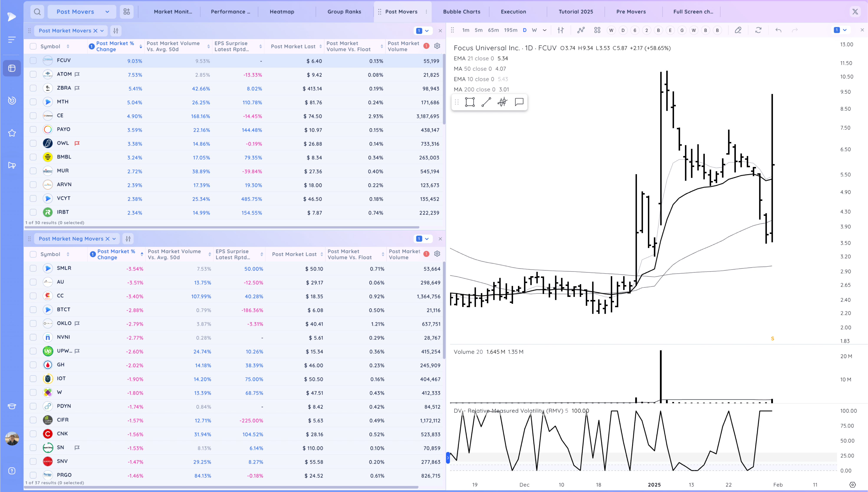Expand the chart timeframe dropdown arrow
Image resolution: width=868 pixels, height=492 pixels.
tap(544, 30)
